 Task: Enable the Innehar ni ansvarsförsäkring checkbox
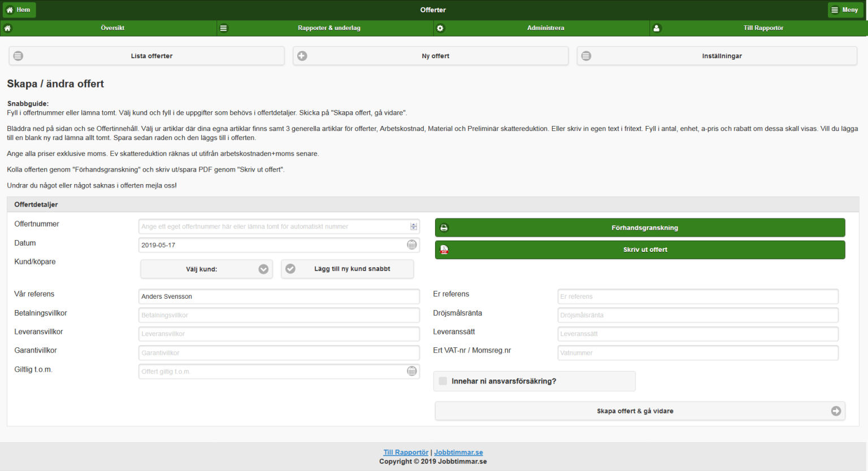point(444,381)
